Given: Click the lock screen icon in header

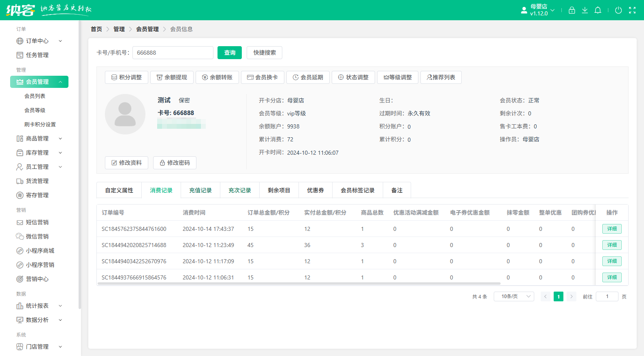Looking at the screenshot, I should [x=571, y=10].
